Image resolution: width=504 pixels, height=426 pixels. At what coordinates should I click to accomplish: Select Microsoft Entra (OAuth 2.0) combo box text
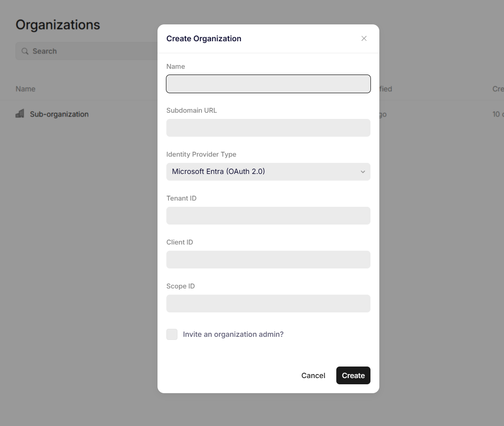tap(218, 171)
